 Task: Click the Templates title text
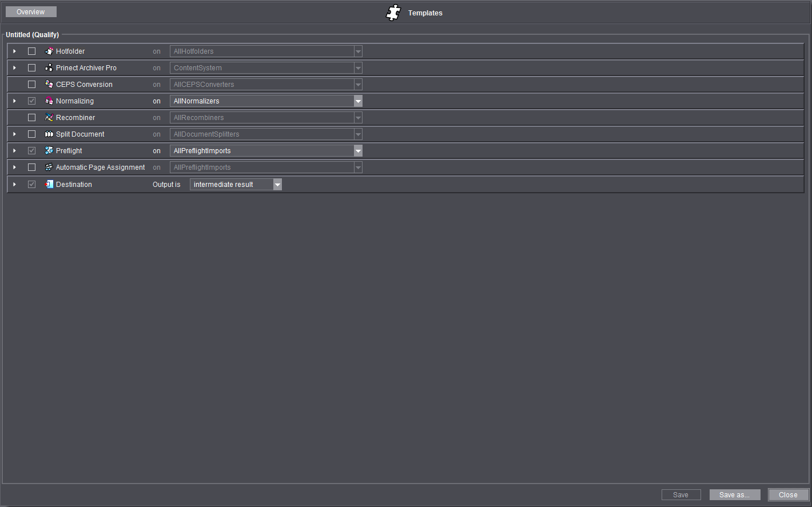tap(425, 13)
